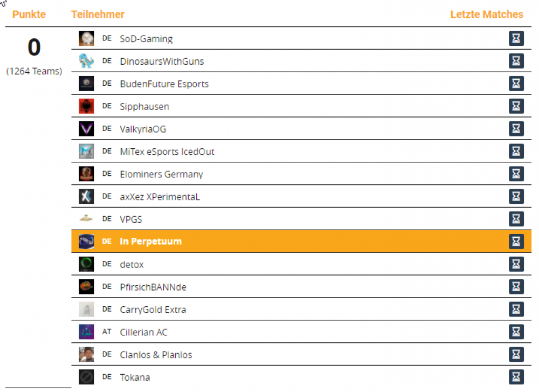Open the MiTex eSports IcedOut team link
539x392 pixels.
pyautogui.click(x=167, y=152)
